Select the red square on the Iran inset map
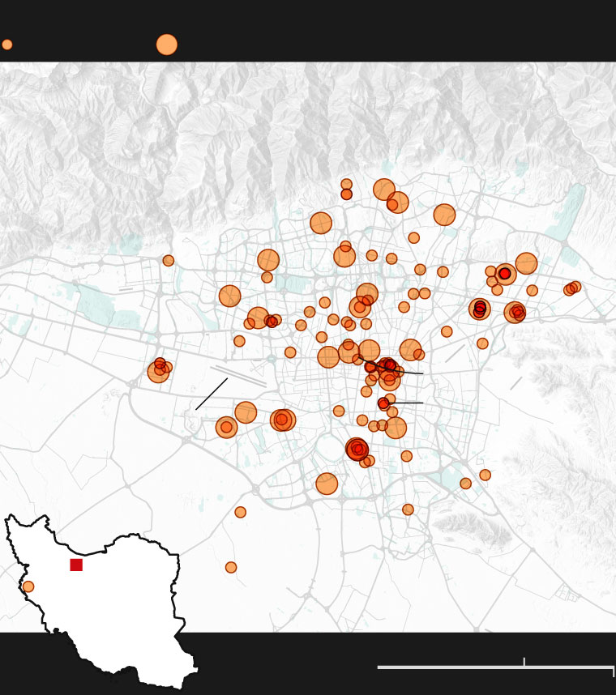Image resolution: width=616 pixels, height=695 pixels. pyautogui.click(x=76, y=565)
